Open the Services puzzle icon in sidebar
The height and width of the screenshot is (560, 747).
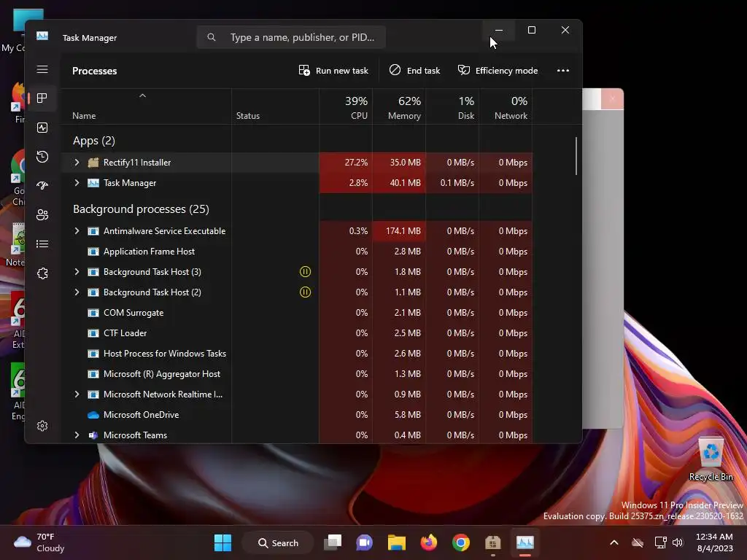click(x=42, y=273)
